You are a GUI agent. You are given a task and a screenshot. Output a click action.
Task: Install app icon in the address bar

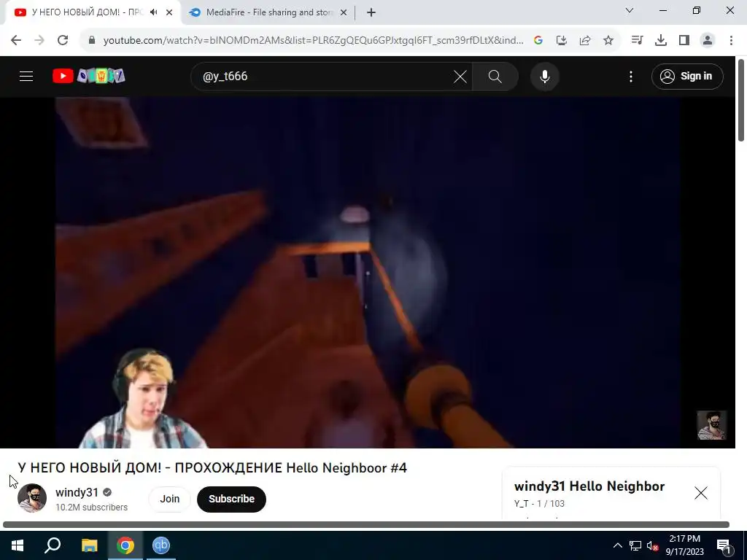562,41
